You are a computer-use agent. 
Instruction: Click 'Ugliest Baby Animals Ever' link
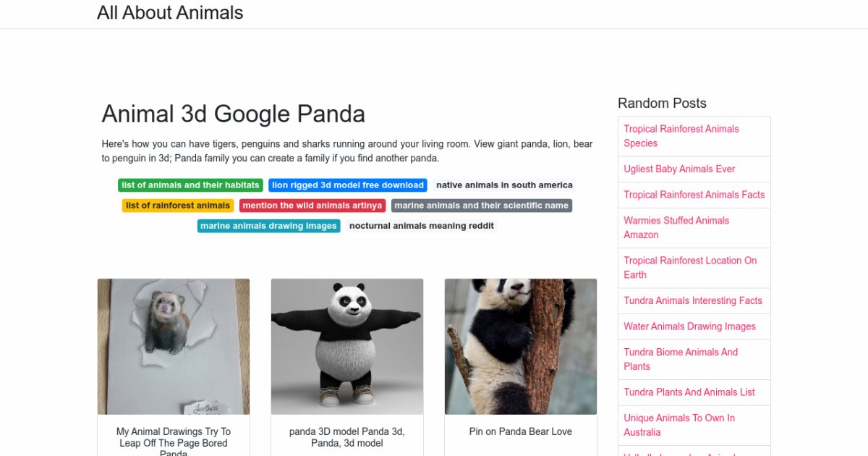click(x=679, y=169)
